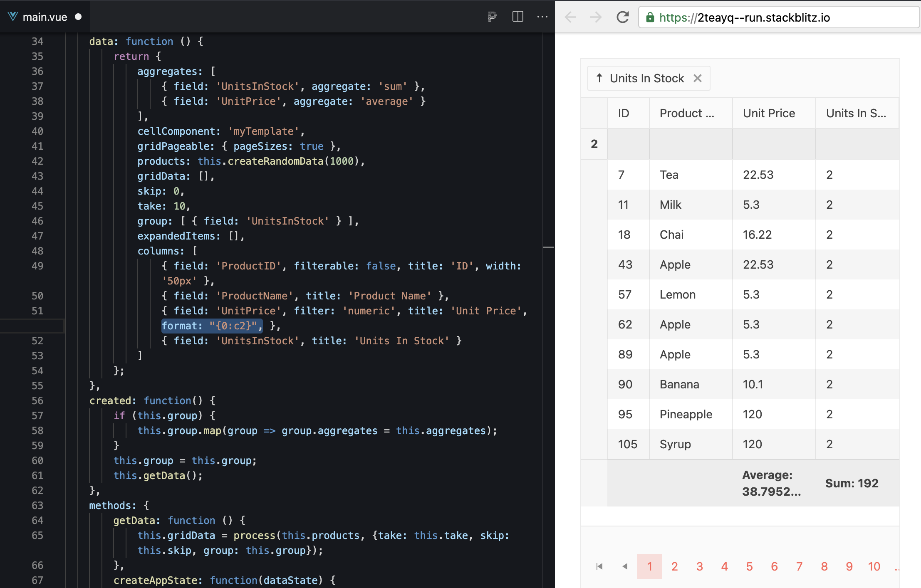Click the editor scrollbar marker

point(548,247)
